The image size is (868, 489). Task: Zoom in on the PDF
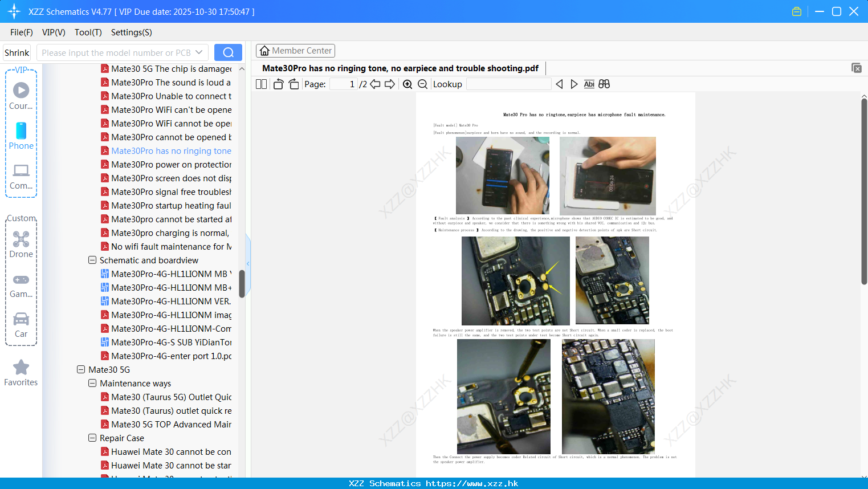tap(407, 84)
